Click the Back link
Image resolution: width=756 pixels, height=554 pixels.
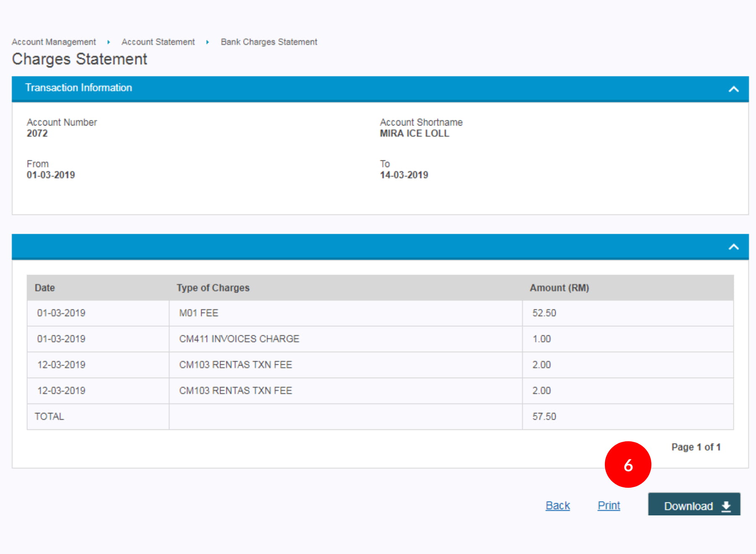point(557,505)
